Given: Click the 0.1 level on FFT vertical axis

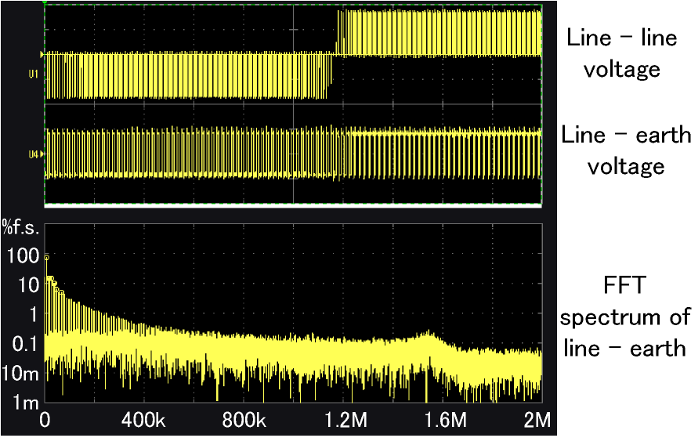Looking at the screenshot, I should (x=25, y=343).
